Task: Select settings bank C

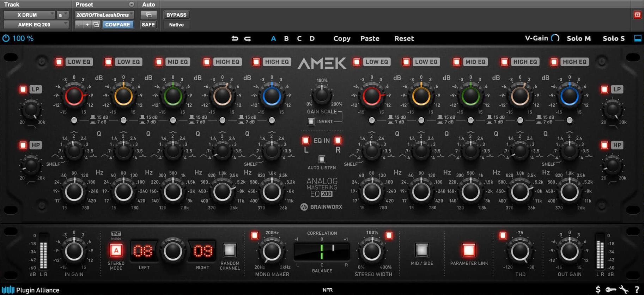Action: coord(299,38)
